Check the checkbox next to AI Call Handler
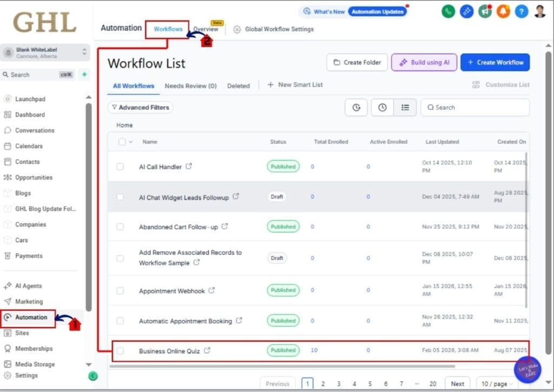554x392 pixels. [120, 167]
